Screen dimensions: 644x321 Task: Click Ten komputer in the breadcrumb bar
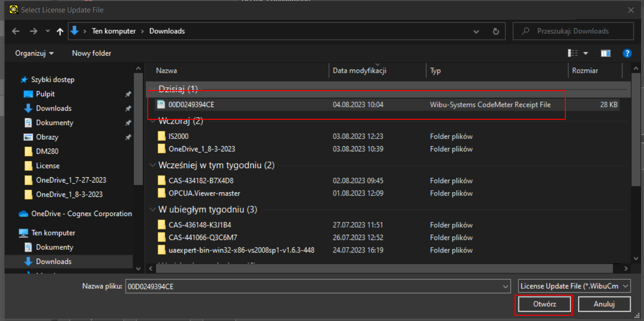point(114,31)
